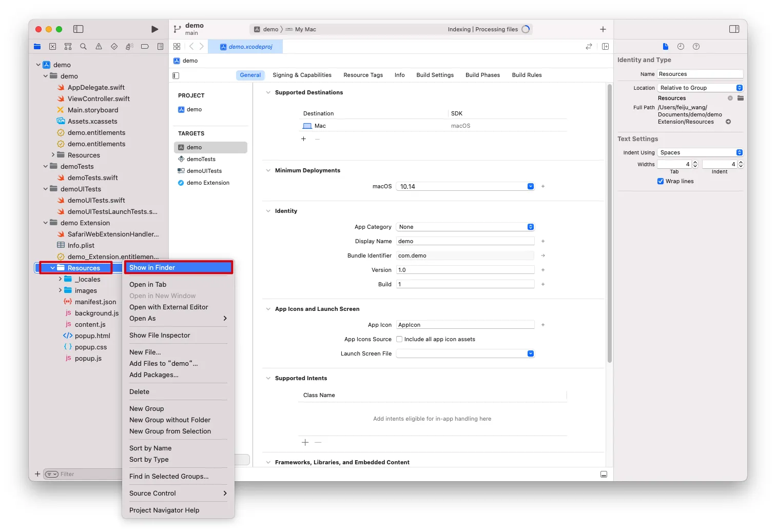Viewport: 776px width, 532px height.
Task: Open manifest.json in the navigator
Action: click(x=95, y=302)
